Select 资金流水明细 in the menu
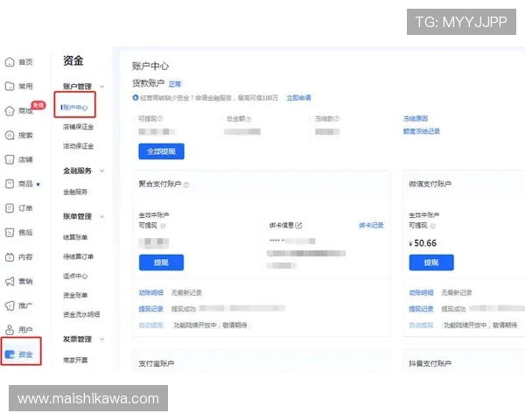This screenshot has height=420, width=525. tap(81, 314)
